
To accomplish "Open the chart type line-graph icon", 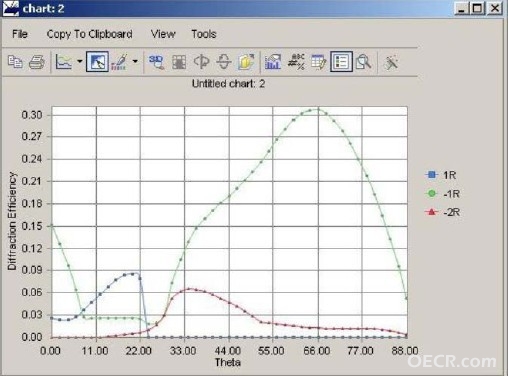I will (64, 62).
